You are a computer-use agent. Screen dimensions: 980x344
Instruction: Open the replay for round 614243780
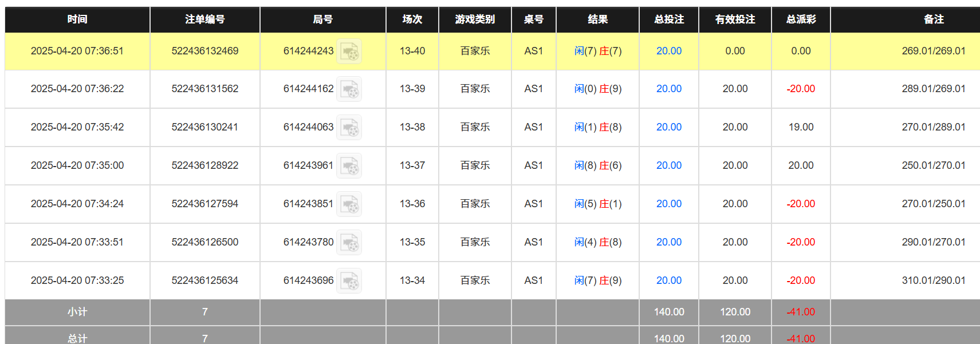pos(352,243)
